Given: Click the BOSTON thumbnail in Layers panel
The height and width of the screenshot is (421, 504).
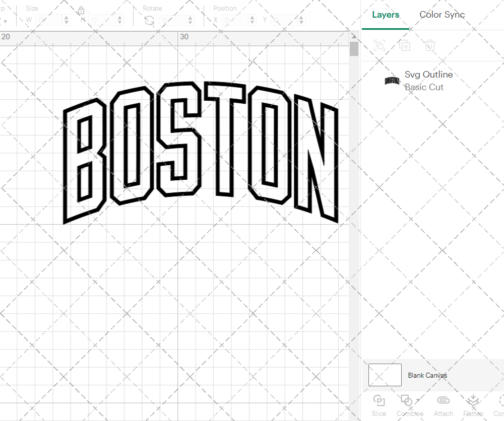Looking at the screenshot, I should pos(392,81).
